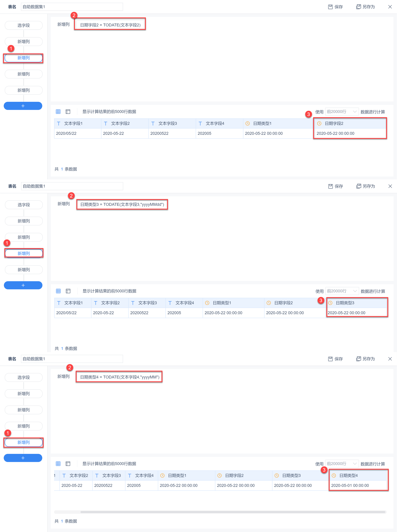Select the 选字段 step in the bottom panel sidebar

[x=23, y=377]
